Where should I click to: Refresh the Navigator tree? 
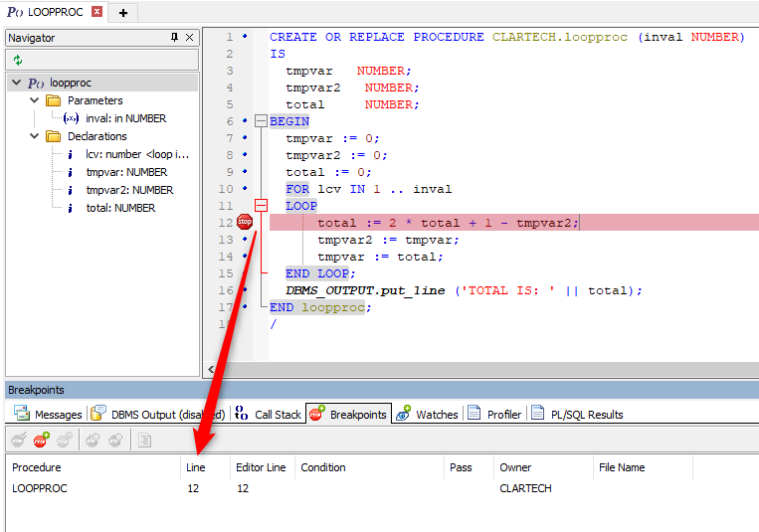point(18,60)
